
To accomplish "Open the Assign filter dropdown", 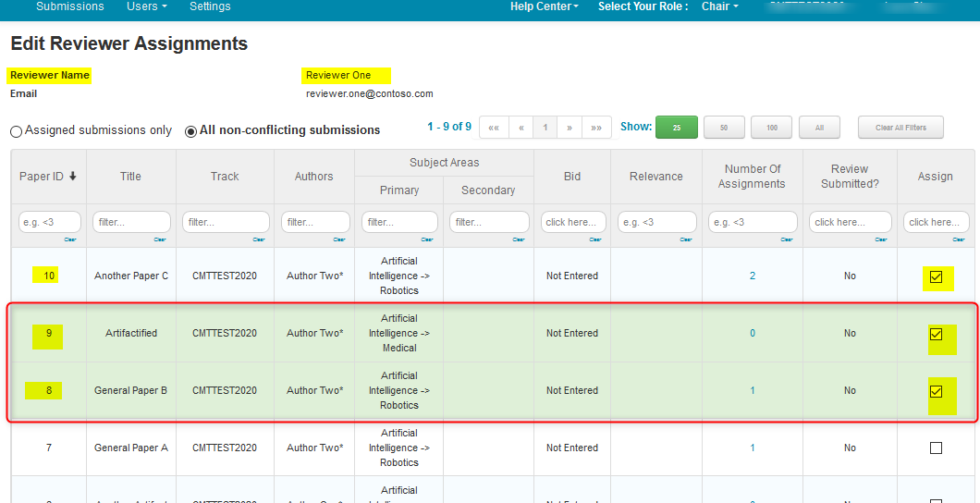I will pos(937,222).
